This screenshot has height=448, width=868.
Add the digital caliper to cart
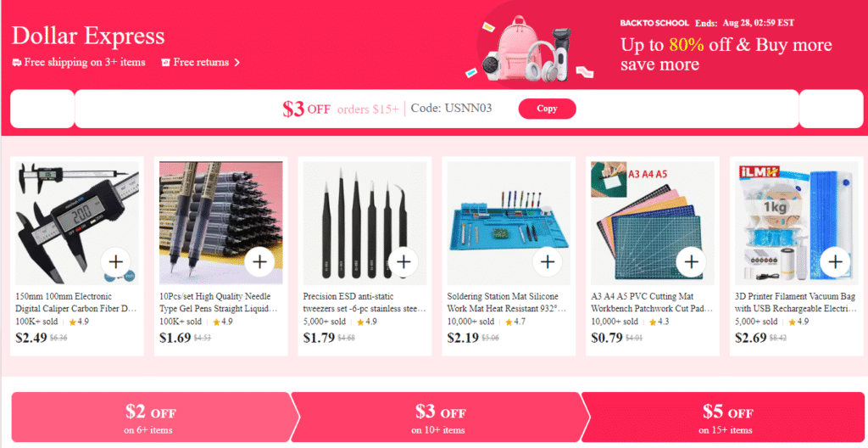click(115, 261)
